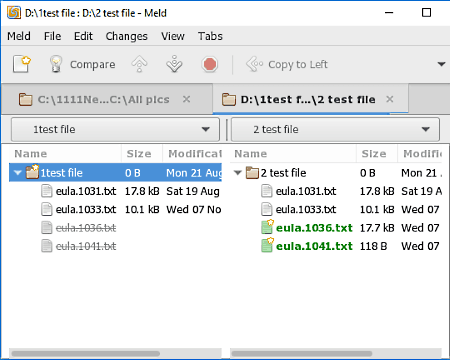Select eula.1031.txt in left pane

[x=86, y=191]
